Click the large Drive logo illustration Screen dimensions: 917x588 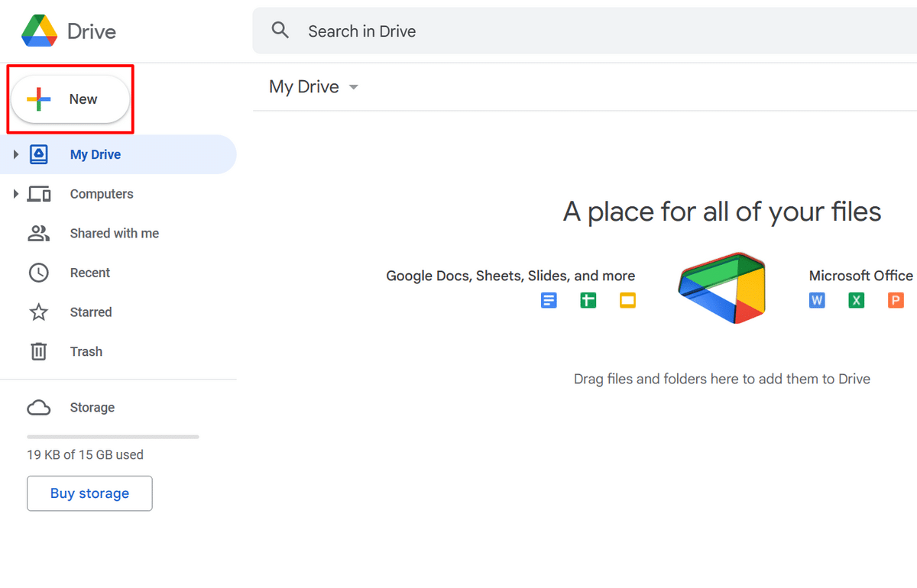721,289
